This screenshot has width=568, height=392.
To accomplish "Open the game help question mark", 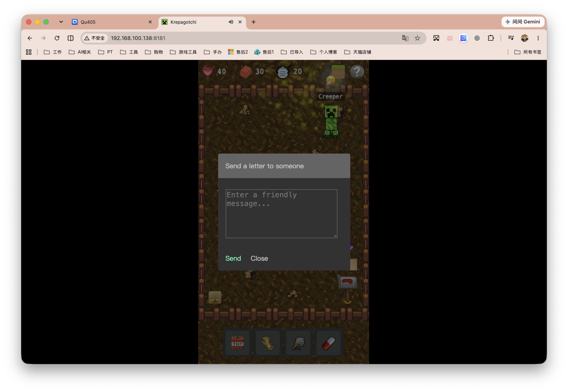I will [x=357, y=71].
